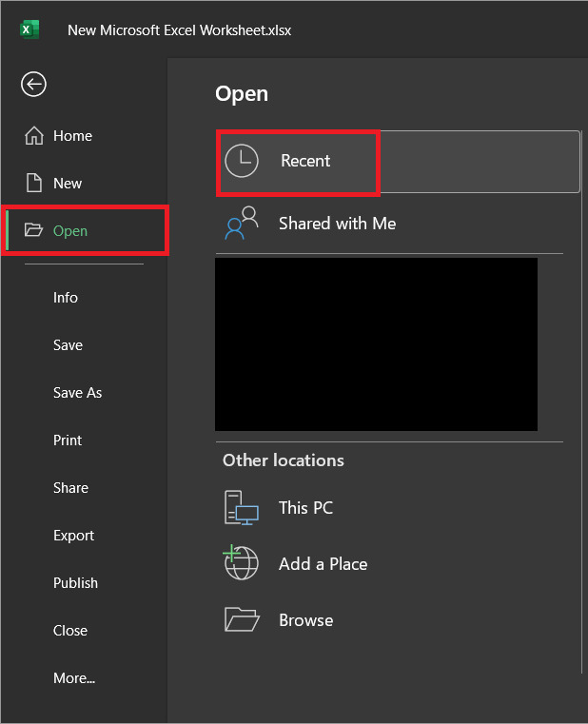Expand the More... options

(74, 678)
